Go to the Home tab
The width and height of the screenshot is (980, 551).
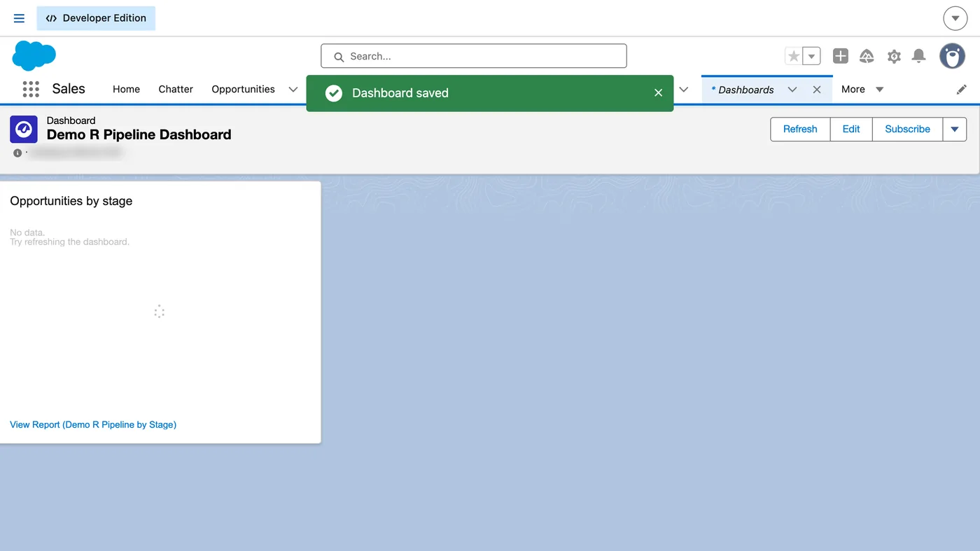[126, 89]
